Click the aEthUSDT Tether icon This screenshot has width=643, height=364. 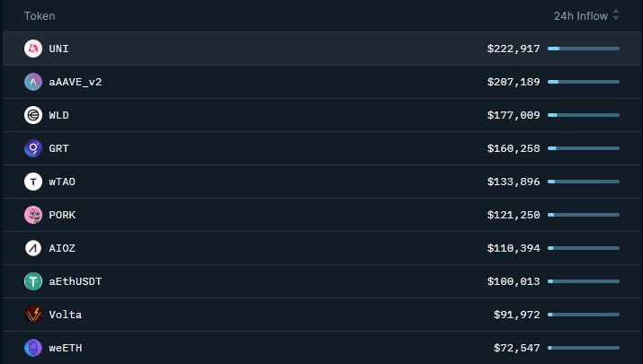coord(33,281)
